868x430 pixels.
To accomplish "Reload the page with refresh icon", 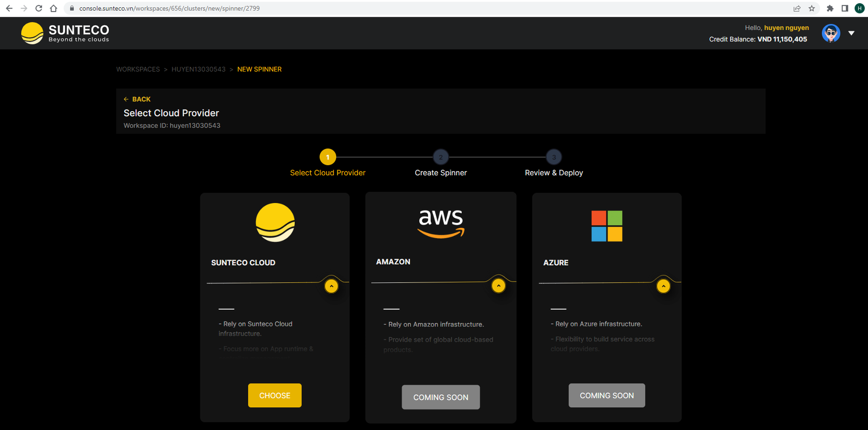I will [38, 8].
